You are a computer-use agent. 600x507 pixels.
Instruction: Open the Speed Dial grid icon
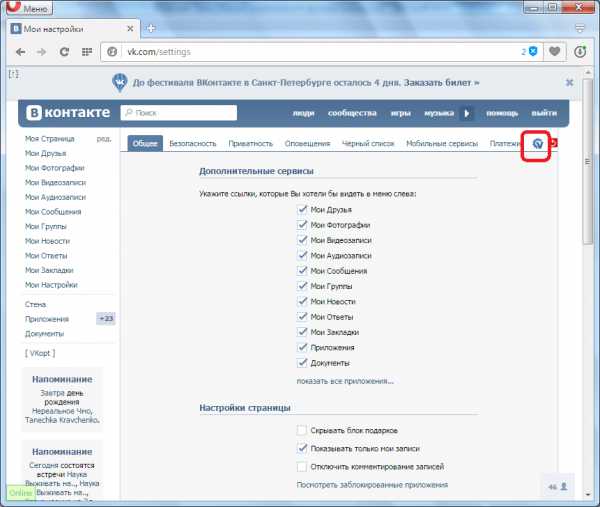87,52
